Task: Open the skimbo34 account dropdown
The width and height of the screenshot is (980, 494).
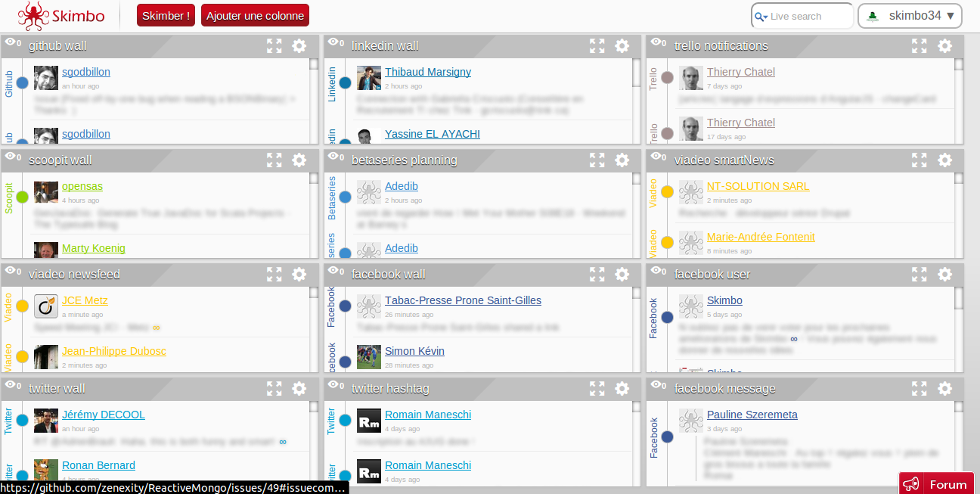Action: pyautogui.click(x=910, y=16)
